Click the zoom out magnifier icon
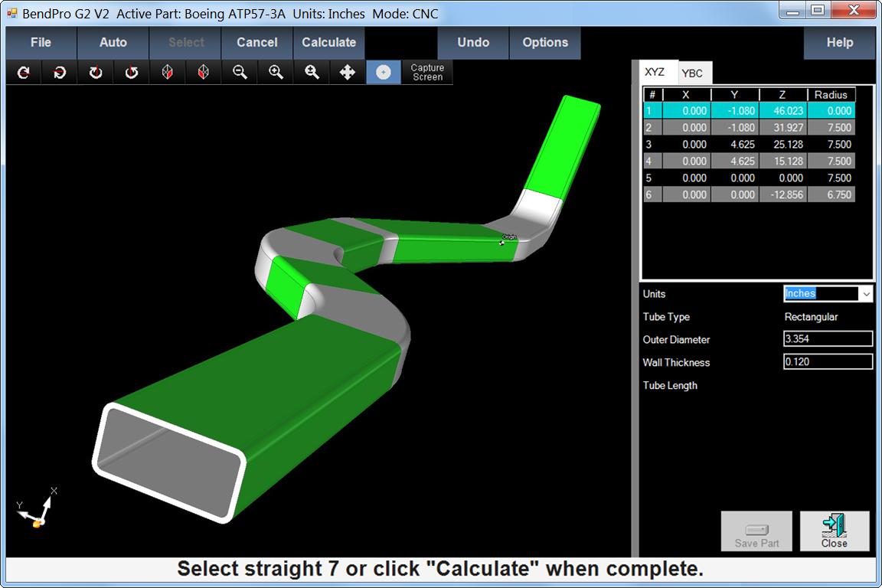882x588 pixels. [239, 71]
